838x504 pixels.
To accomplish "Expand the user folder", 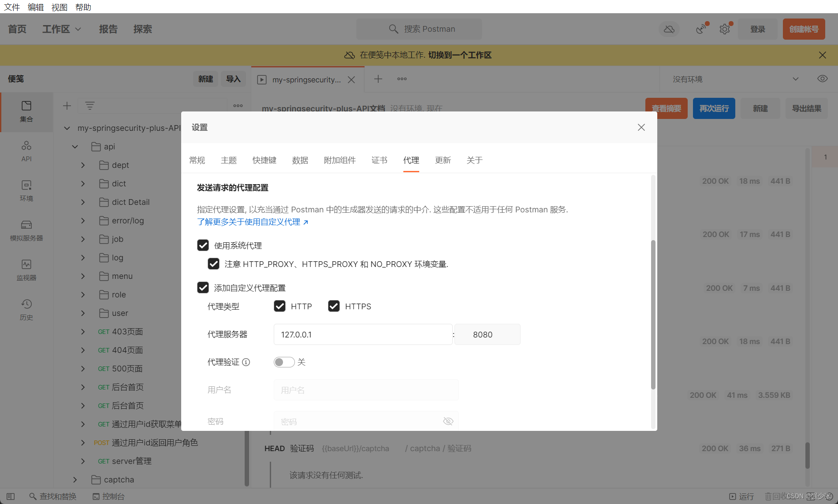I will point(83,313).
